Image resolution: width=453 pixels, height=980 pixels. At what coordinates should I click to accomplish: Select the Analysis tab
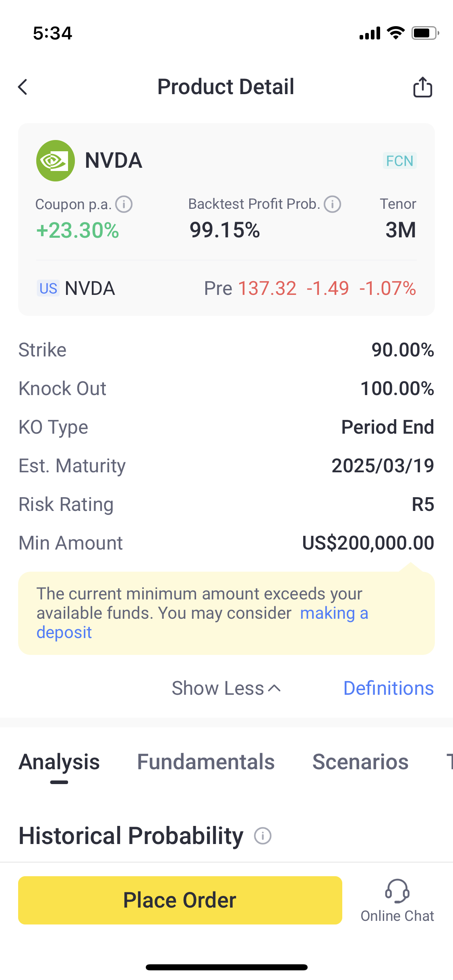click(59, 762)
